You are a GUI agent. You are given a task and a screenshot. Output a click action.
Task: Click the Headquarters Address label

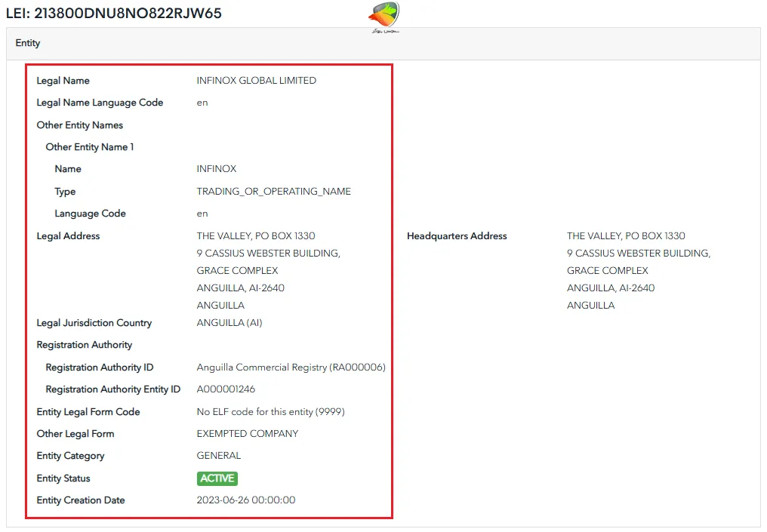tap(457, 236)
